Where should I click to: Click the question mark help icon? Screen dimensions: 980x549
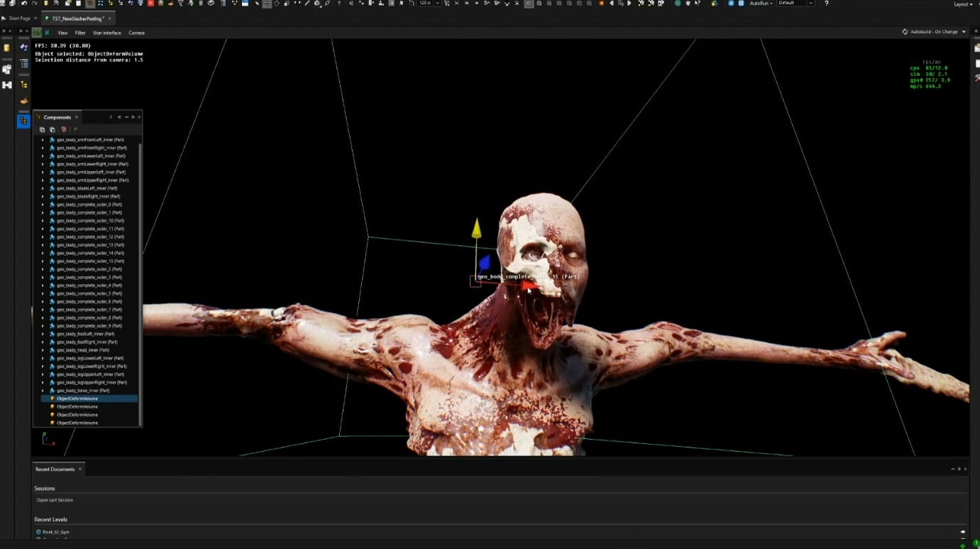pyautogui.click(x=826, y=4)
